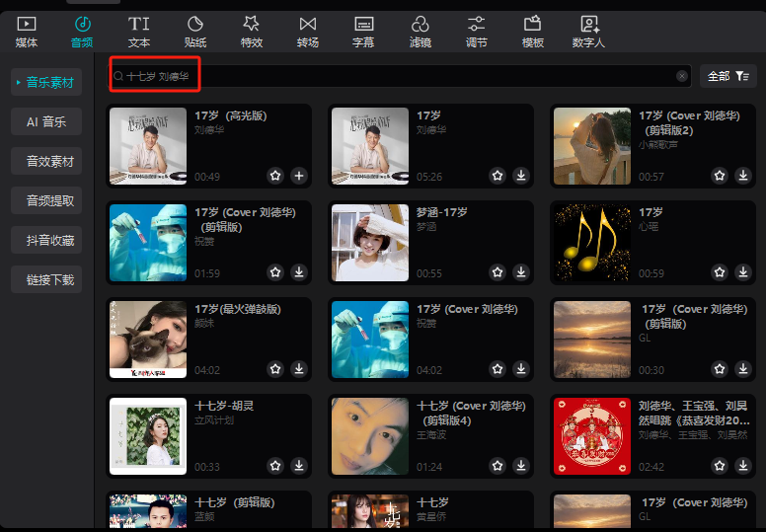Screen dimensions: 766x532
Task: Switch to the 字幕 subtitles tab
Action: pyautogui.click(x=363, y=32)
